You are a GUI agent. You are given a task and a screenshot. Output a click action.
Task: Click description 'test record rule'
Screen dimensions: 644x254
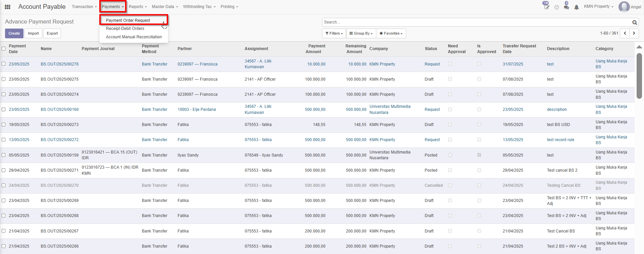pyautogui.click(x=560, y=140)
